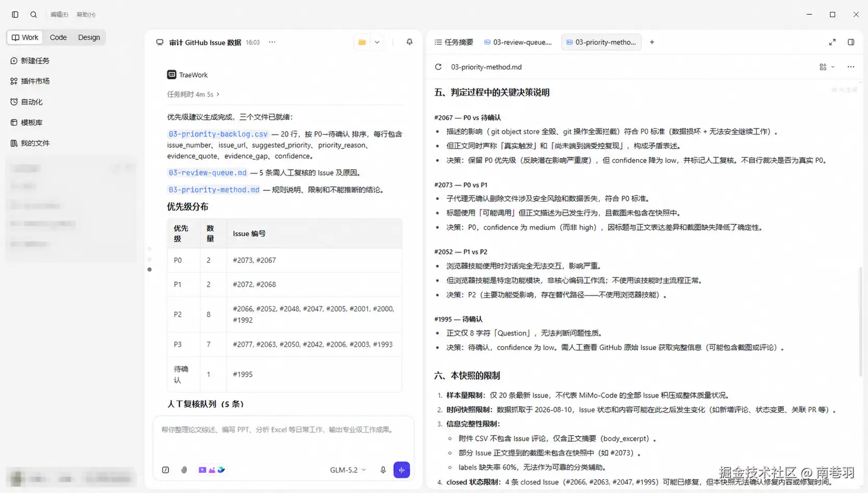Toggle the right side panel icon
Viewport: 868px width, 493px height.
tap(851, 42)
